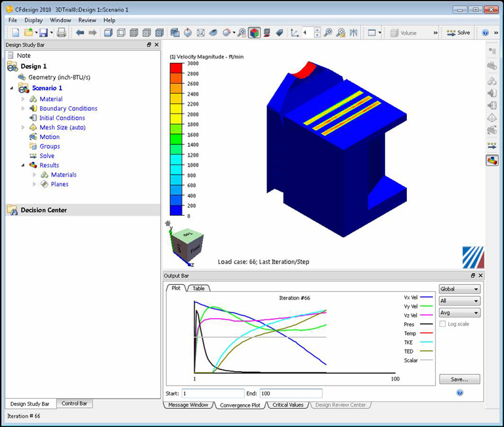Click the reset view clock-like icon
This screenshot has height=427, width=504.
pos(188,33)
